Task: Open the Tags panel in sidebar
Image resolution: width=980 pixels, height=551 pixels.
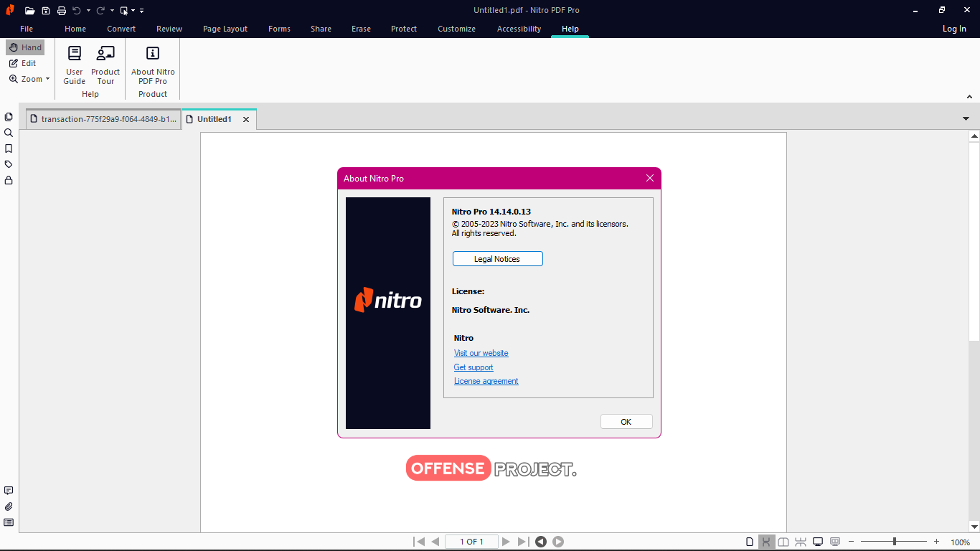Action: pyautogui.click(x=9, y=164)
